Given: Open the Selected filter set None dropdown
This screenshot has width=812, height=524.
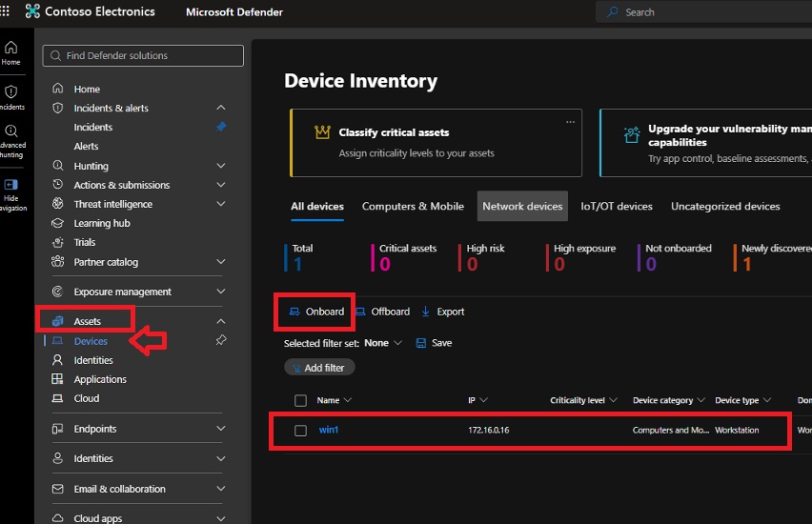Looking at the screenshot, I should [x=383, y=343].
